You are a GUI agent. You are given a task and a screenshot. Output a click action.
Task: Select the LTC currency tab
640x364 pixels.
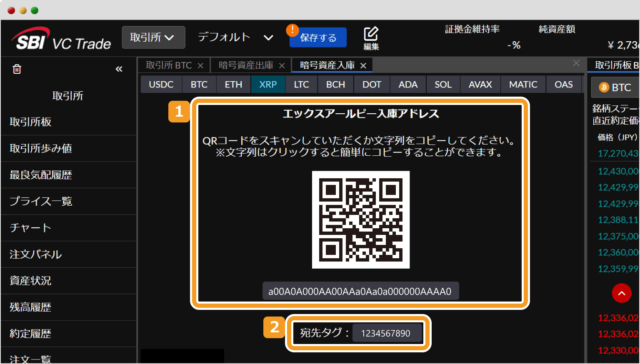[301, 85]
